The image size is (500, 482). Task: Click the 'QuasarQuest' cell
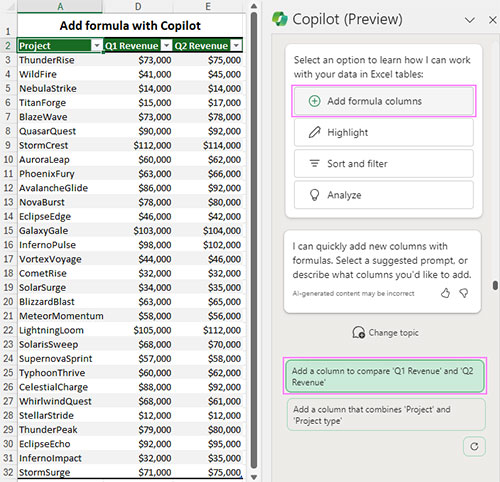(60, 131)
